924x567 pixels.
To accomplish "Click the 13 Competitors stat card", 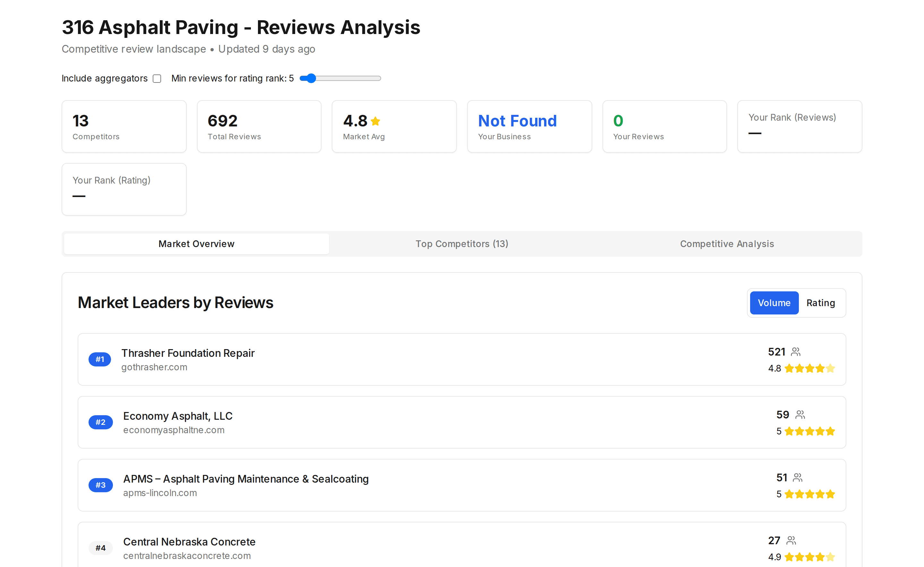I will [x=124, y=126].
